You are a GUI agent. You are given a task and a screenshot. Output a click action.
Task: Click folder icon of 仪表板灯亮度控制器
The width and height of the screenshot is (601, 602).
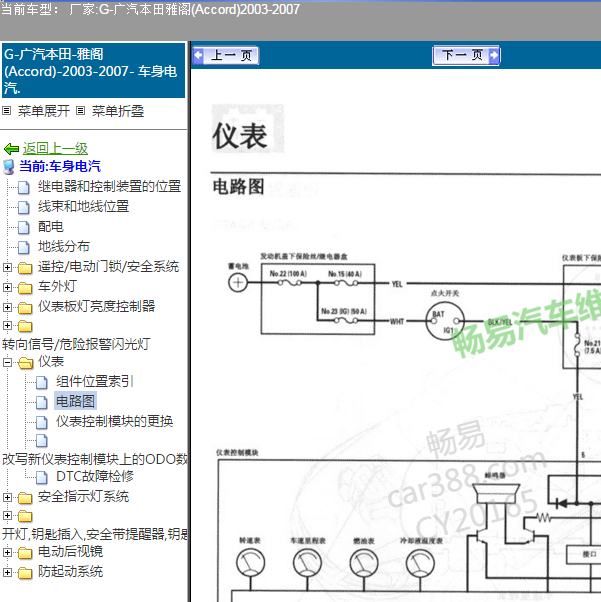click(x=25, y=308)
